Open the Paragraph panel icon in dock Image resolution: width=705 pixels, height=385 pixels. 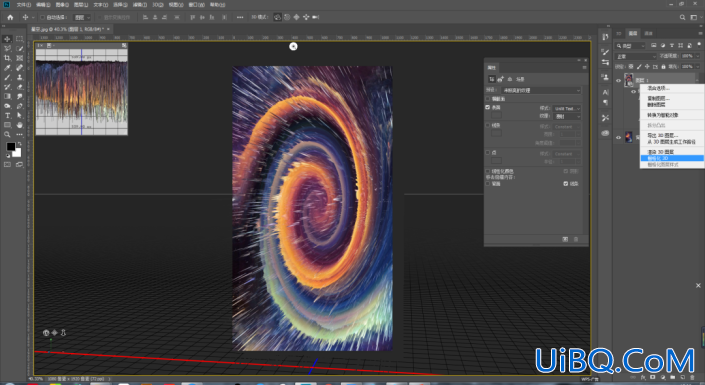pos(605,102)
